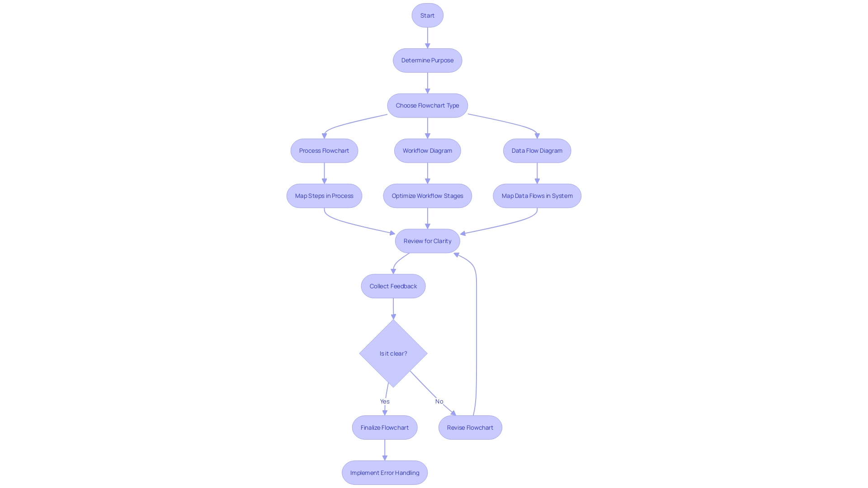The height and width of the screenshot is (488, 868).
Task: Click the Data Flow Diagram branch node
Action: click(x=537, y=150)
